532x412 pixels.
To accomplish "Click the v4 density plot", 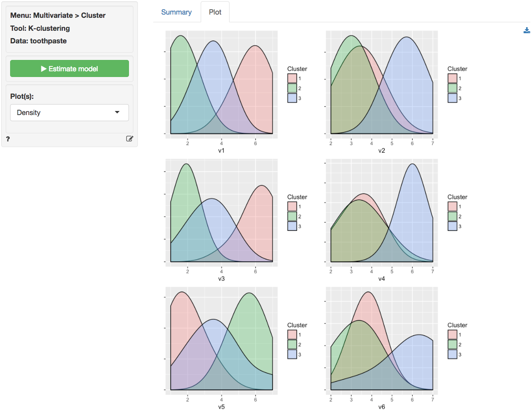I will pos(382,213).
